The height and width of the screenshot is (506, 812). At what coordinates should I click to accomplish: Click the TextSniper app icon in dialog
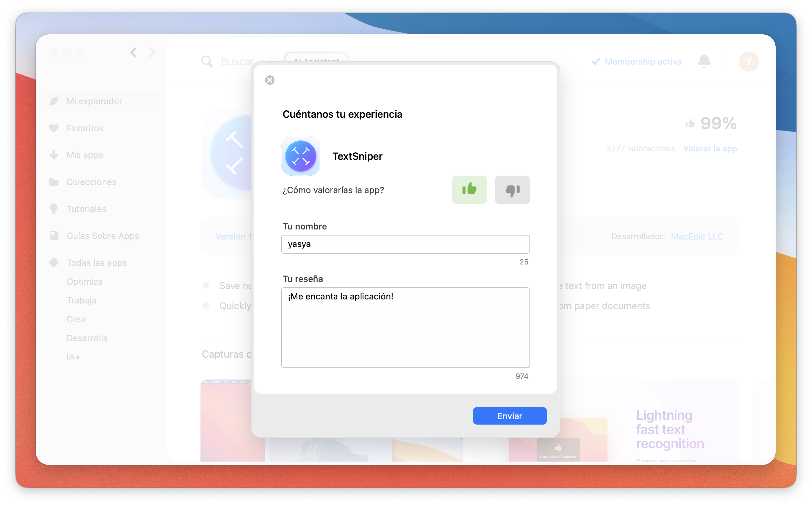(x=300, y=156)
